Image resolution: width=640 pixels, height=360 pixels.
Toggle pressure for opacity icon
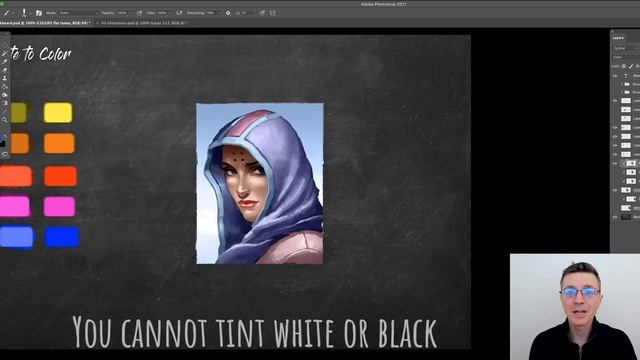click(x=140, y=13)
